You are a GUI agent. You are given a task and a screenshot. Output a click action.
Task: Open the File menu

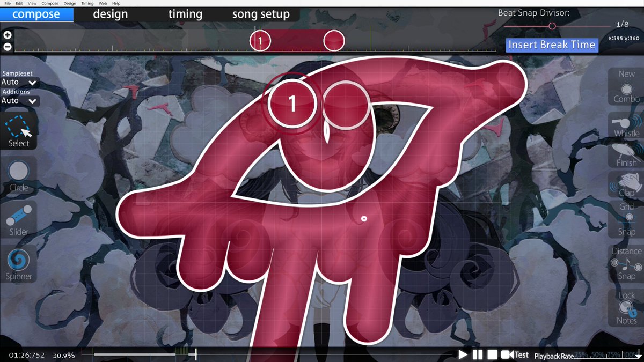[8, 3]
